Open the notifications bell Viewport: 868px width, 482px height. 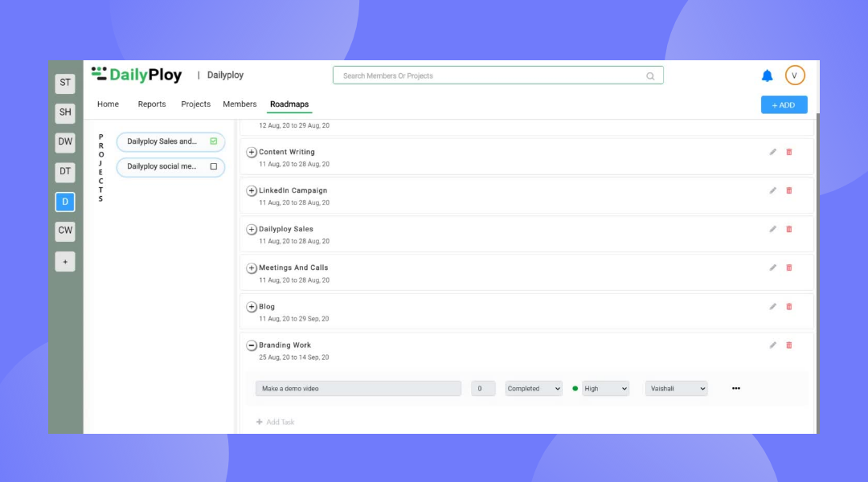click(x=767, y=76)
